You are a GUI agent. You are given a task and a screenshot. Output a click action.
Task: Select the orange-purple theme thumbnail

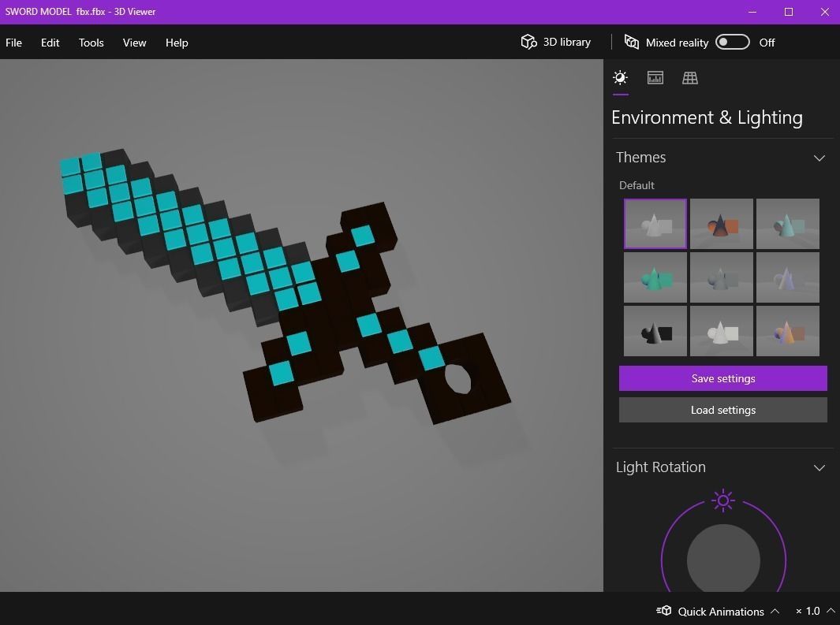coord(788,331)
